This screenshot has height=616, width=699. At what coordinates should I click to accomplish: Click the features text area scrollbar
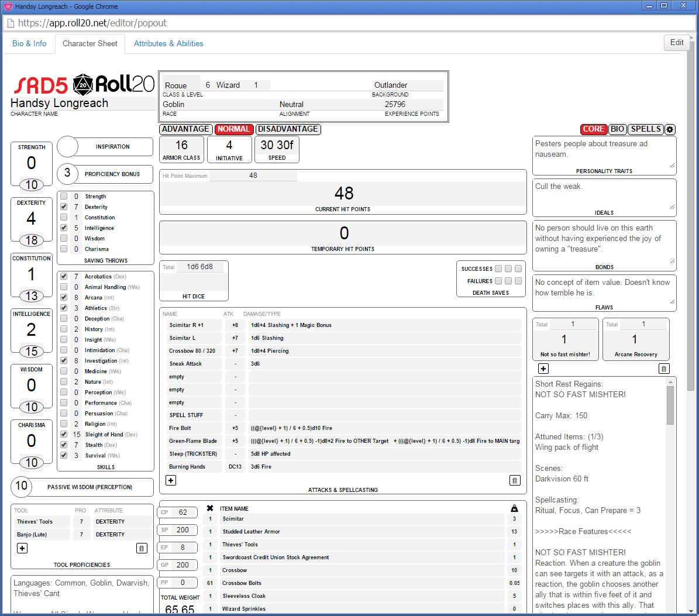pos(670,405)
